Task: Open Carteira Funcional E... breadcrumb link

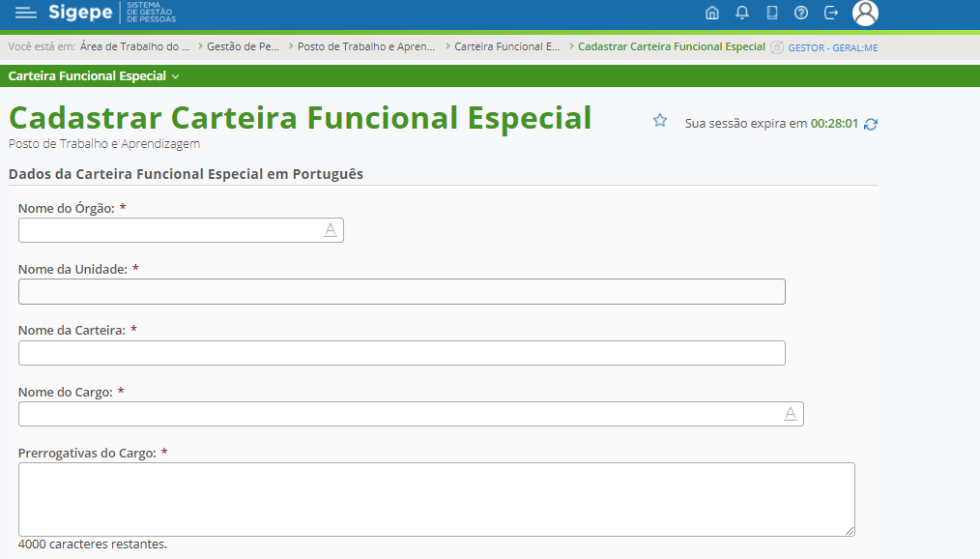Action: point(507,45)
